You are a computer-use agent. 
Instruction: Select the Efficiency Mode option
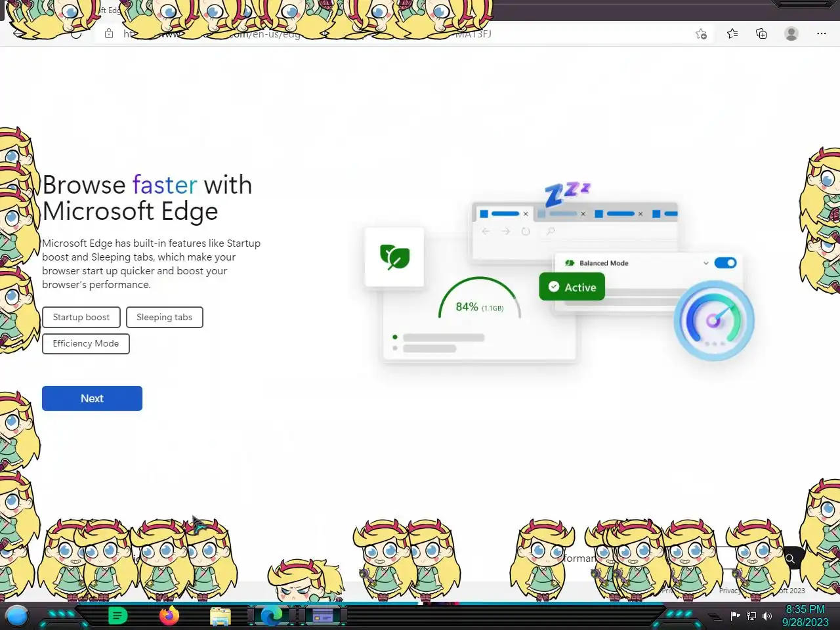coord(86,343)
